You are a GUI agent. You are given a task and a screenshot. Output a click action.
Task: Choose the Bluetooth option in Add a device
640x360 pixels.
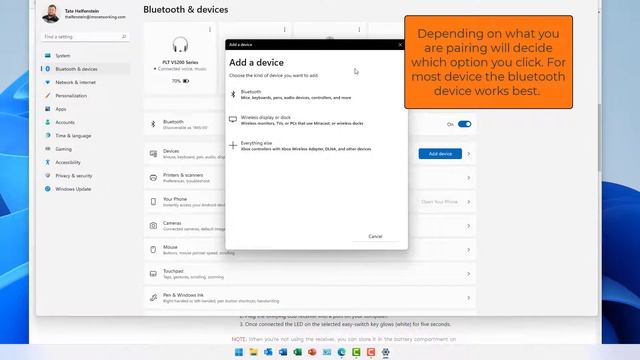point(316,95)
